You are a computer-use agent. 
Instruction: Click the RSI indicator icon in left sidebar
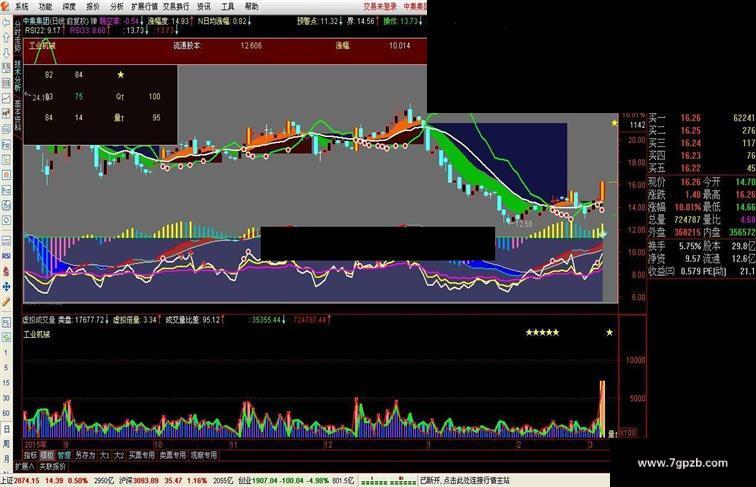(x=6, y=256)
